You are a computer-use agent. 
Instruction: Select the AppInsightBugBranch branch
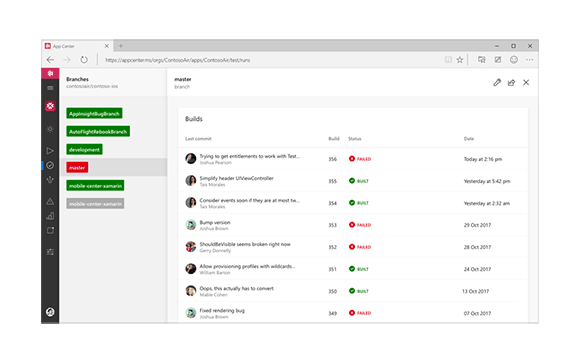click(94, 114)
